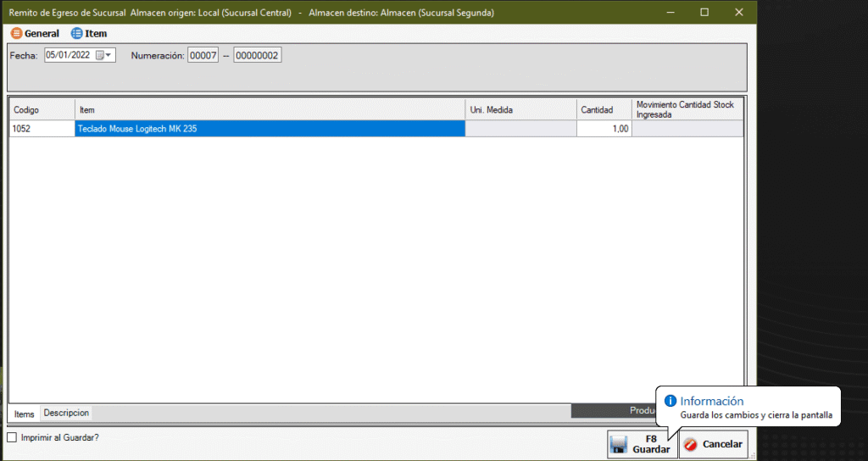This screenshot has width=868, height=461.
Task: Expand the Fecha date picker arrow
Action: point(109,55)
